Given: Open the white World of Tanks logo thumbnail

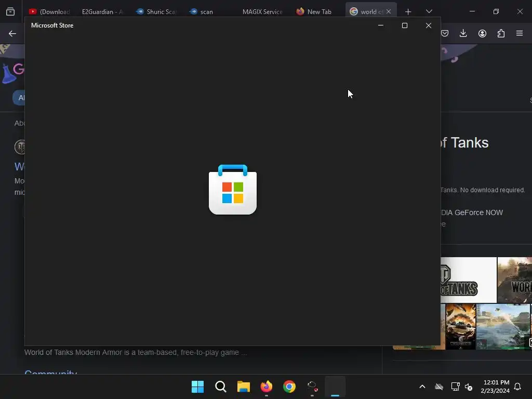Looking at the screenshot, I should [469, 280].
